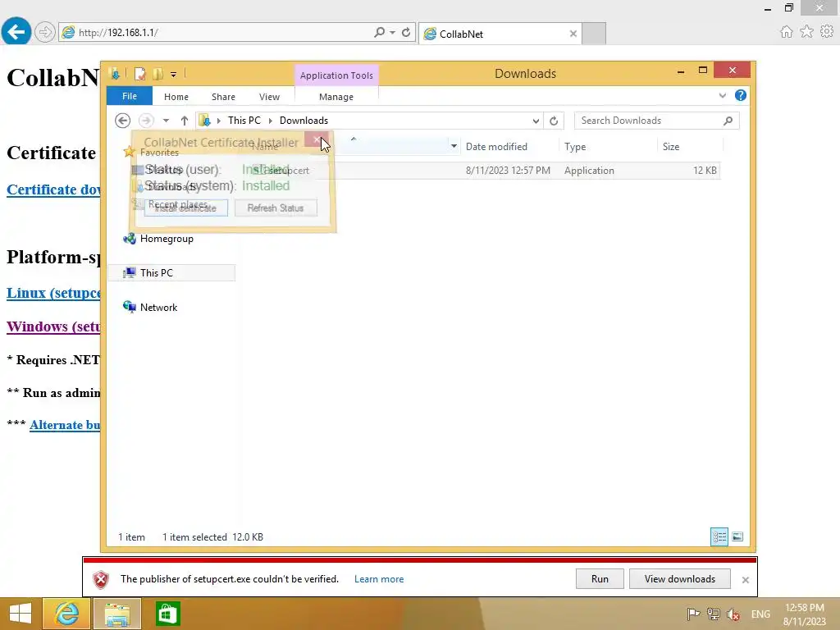
Task: Open address bar autocomplete dropdown in IE
Action: (393, 32)
